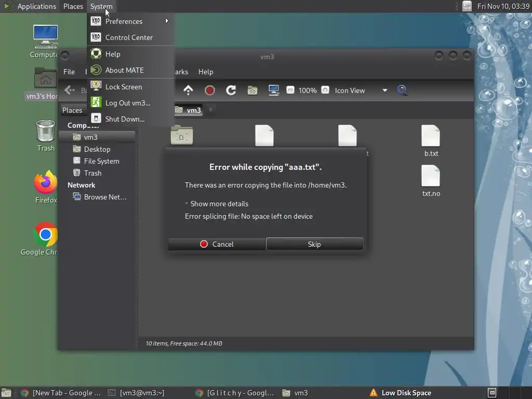Open Control Center from System menu
Viewport: 532px width, 399px height.
click(130, 37)
